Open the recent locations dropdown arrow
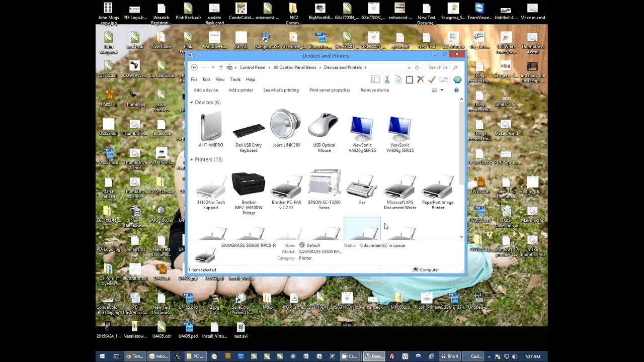The image size is (644, 362). pos(213,67)
